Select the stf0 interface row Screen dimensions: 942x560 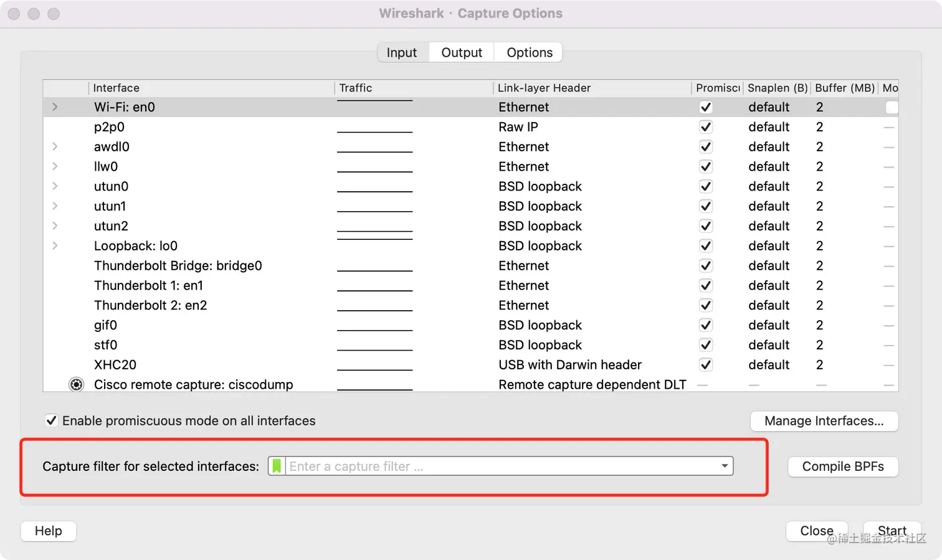[x=470, y=345]
